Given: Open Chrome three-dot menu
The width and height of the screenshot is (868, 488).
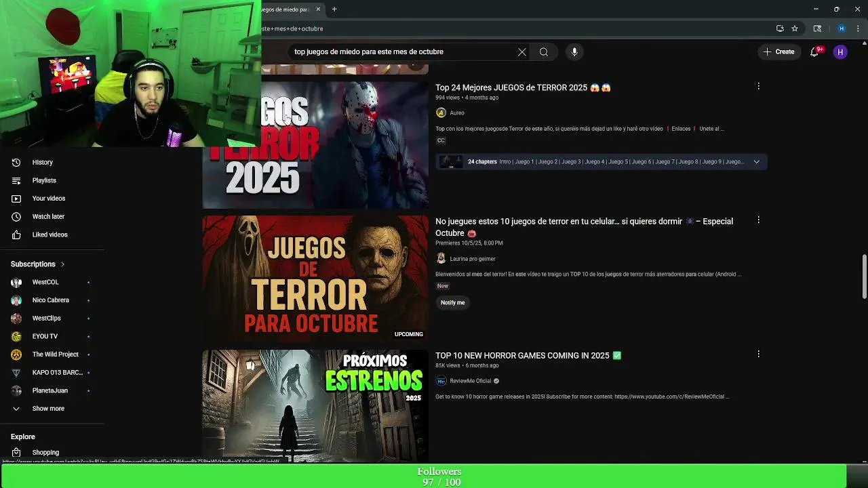Looking at the screenshot, I should tap(858, 28).
